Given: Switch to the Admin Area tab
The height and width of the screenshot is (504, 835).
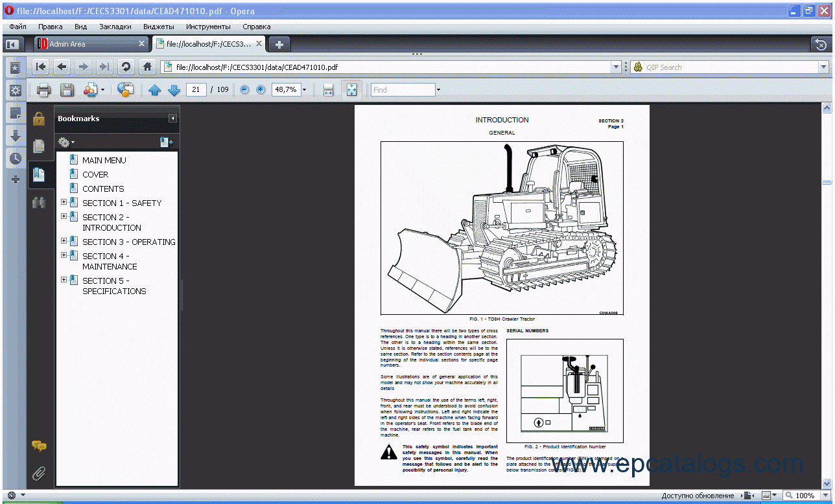Looking at the screenshot, I should (92, 44).
